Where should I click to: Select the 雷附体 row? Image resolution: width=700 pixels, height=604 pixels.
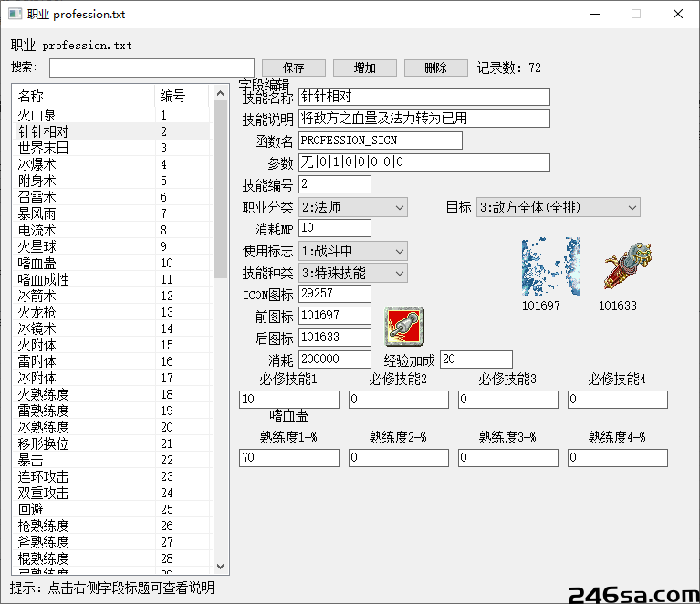111,361
